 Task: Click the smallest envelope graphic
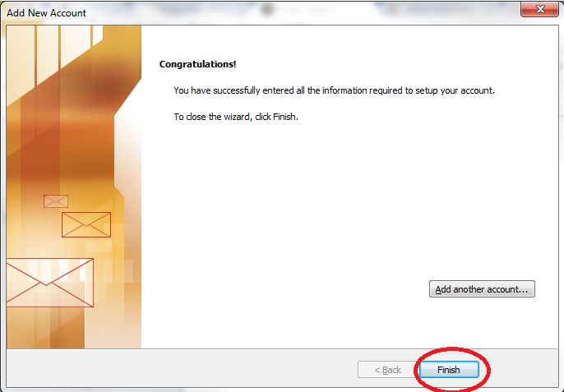[x=56, y=201]
